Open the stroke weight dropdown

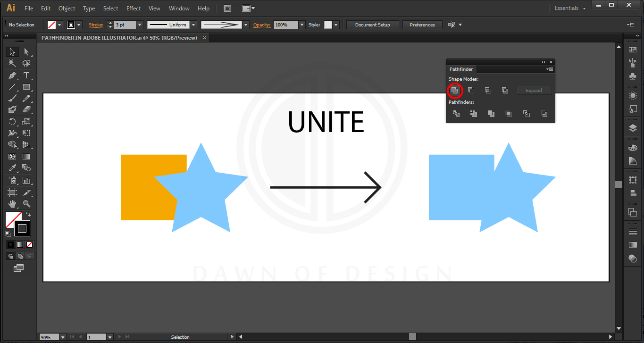(x=140, y=25)
